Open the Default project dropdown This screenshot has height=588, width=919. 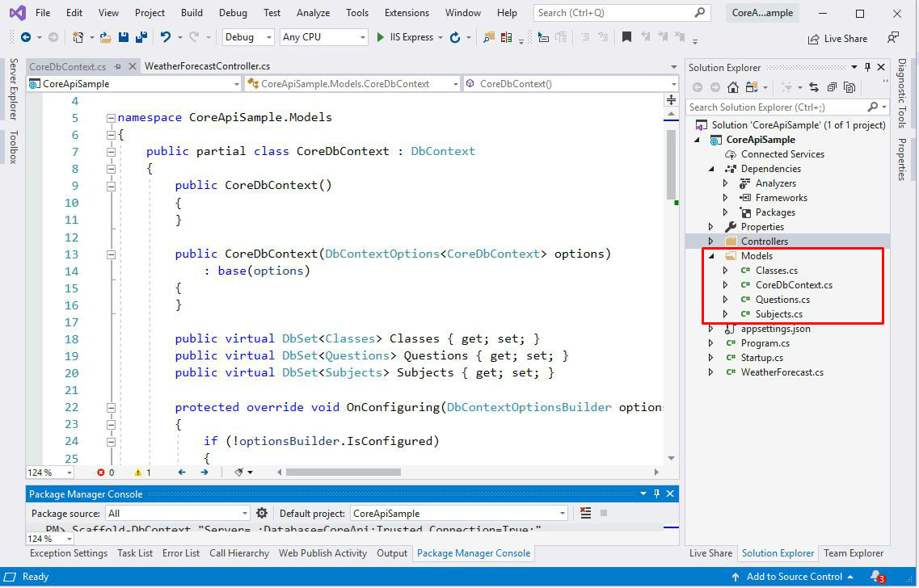point(459,513)
